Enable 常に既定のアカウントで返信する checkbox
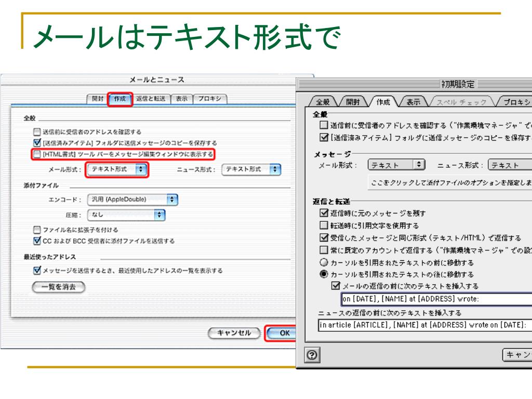532x399 pixels. 324,250
